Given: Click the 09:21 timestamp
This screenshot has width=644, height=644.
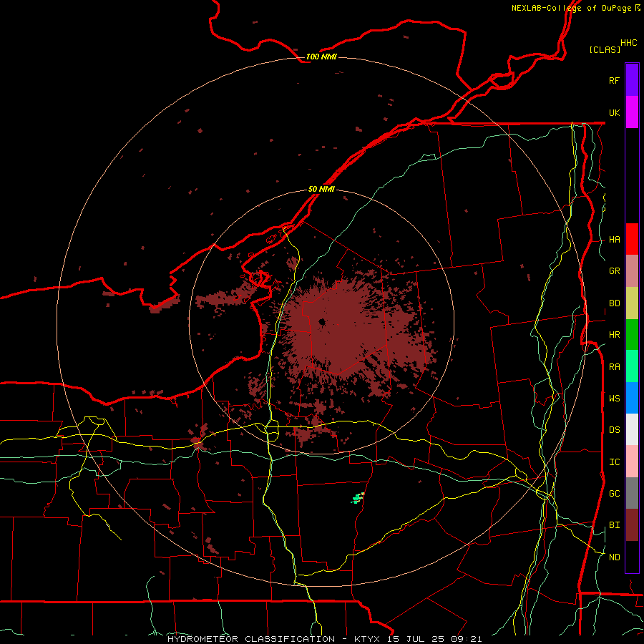Looking at the screenshot, I should [x=468, y=639].
